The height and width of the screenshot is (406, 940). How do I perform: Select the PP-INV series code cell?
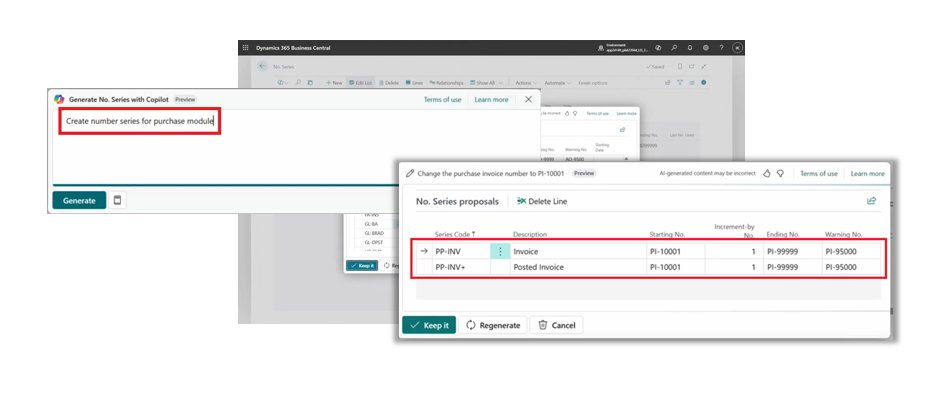462,251
